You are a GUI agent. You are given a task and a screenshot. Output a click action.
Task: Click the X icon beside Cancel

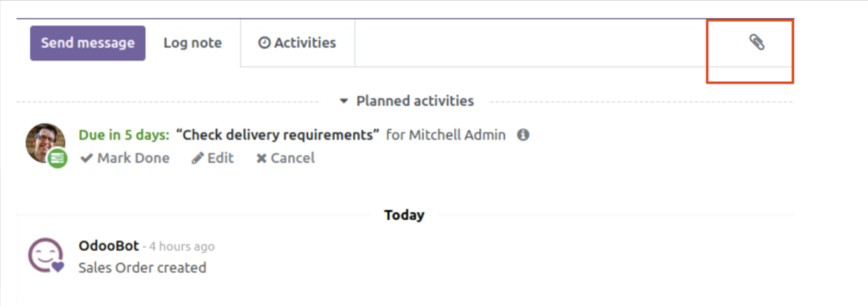click(x=262, y=158)
